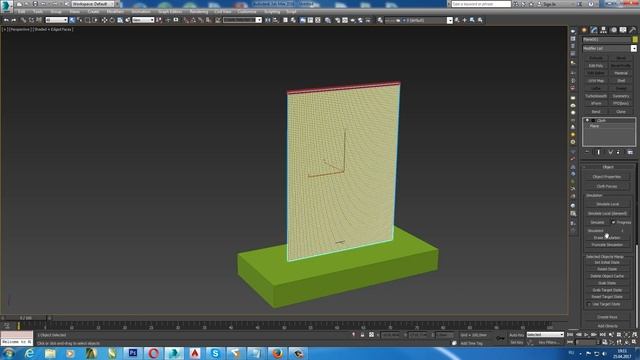Click the Redo arrow in main toolbar

pyautogui.click(x=14, y=20)
